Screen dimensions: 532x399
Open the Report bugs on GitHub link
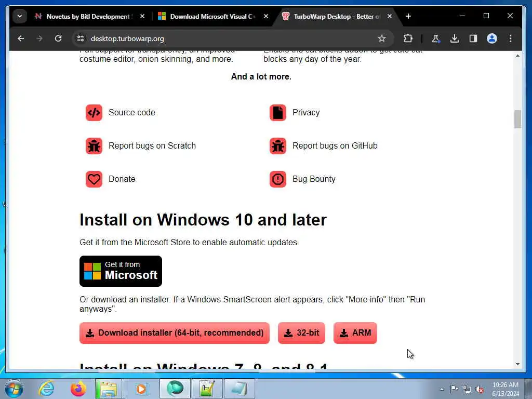335,146
